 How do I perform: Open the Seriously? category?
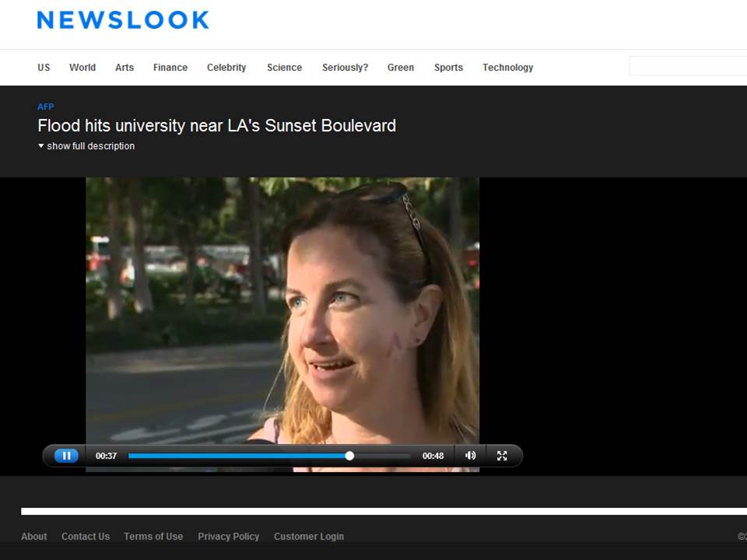[x=345, y=68]
